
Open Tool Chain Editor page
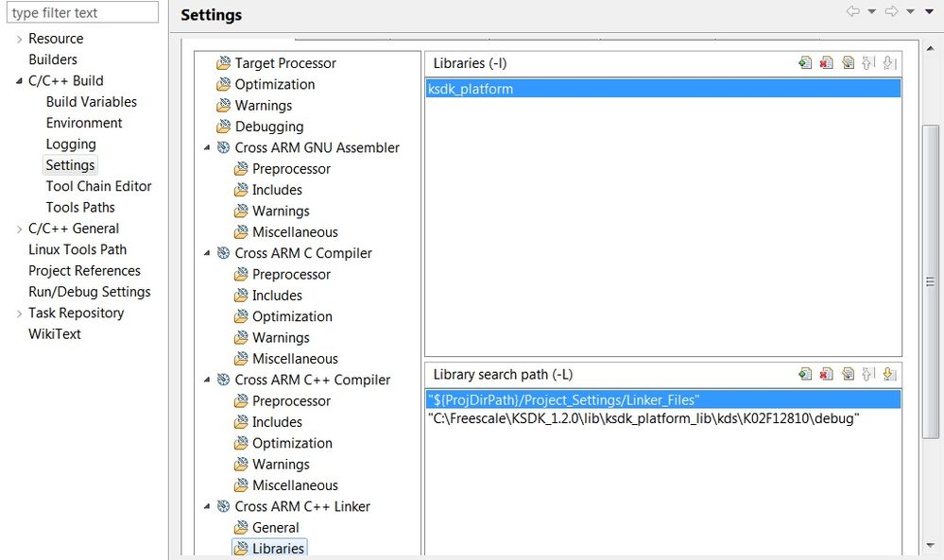click(98, 186)
